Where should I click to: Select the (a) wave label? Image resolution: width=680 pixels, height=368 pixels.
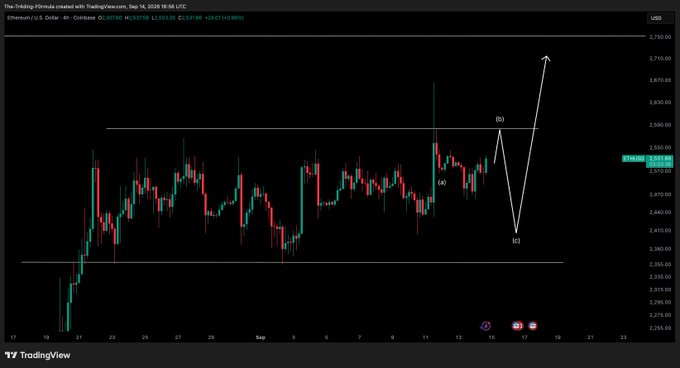tap(441, 182)
